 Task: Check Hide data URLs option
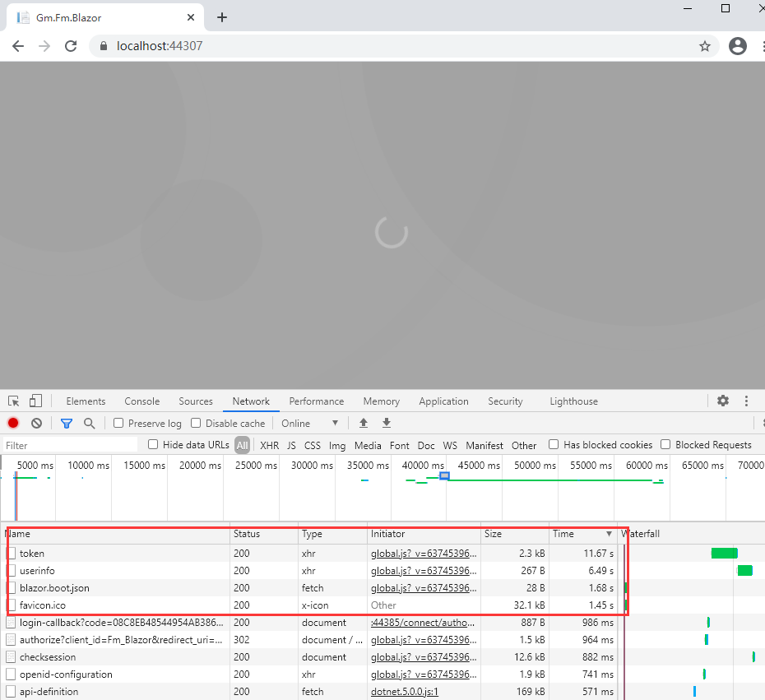pyautogui.click(x=153, y=444)
